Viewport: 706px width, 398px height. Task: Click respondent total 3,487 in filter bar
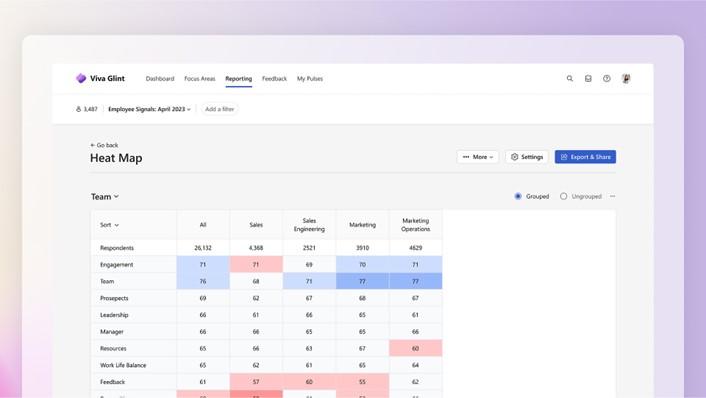87,109
